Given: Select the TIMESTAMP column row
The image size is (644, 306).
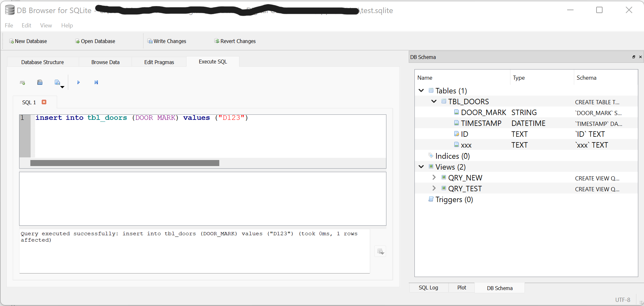Looking at the screenshot, I should click(526, 123).
